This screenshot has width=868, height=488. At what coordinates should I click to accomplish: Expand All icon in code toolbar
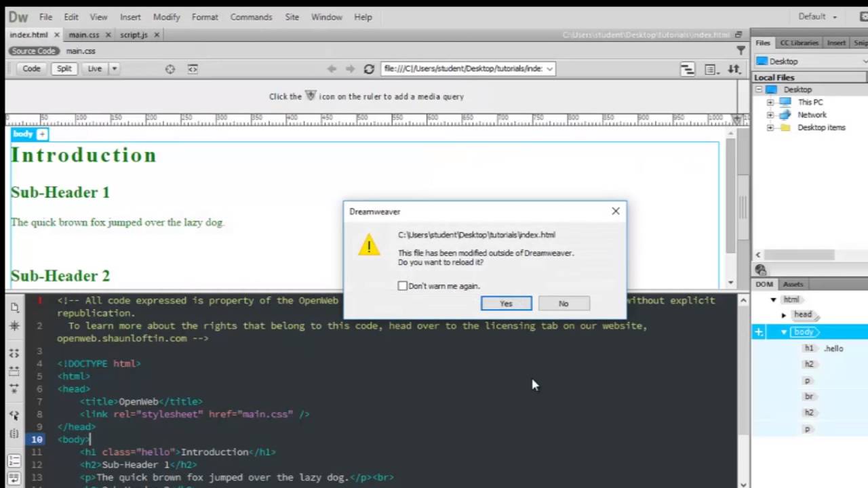[x=15, y=388]
